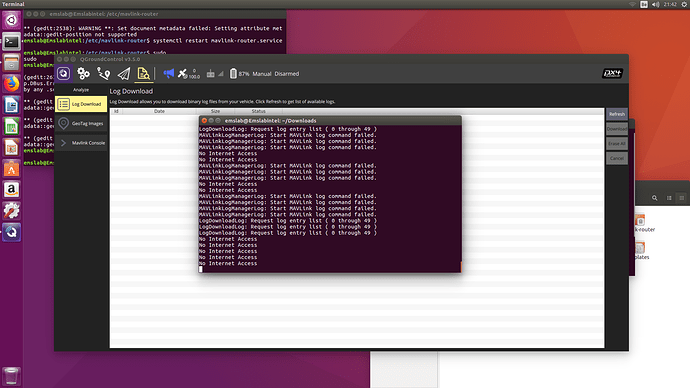Open Plan view waypoints icon
690x388 pixels.
(x=103, y=73)
